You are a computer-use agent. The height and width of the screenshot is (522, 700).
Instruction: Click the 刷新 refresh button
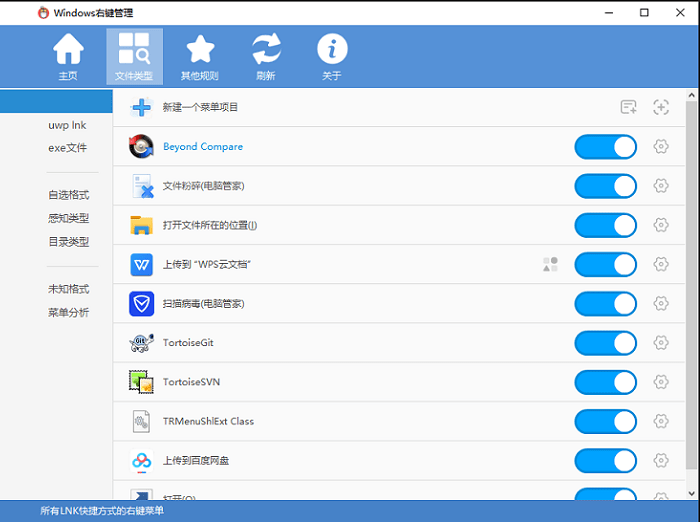(266, 57)
